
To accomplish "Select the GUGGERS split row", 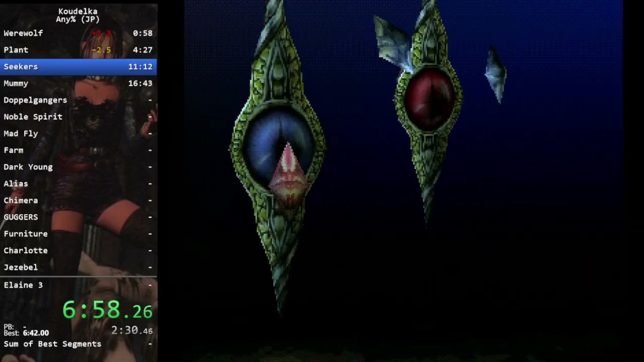I will click(78, 217).
